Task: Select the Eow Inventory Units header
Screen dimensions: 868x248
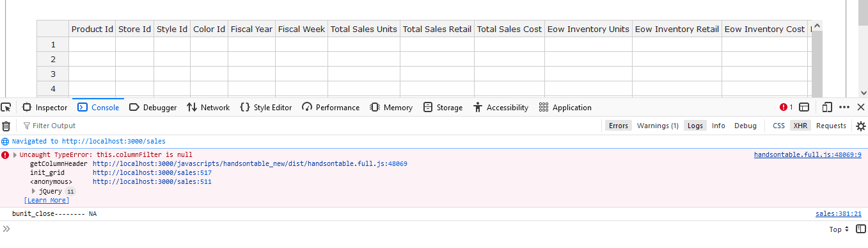Action: pyautogui.click(x=588, y=29)
